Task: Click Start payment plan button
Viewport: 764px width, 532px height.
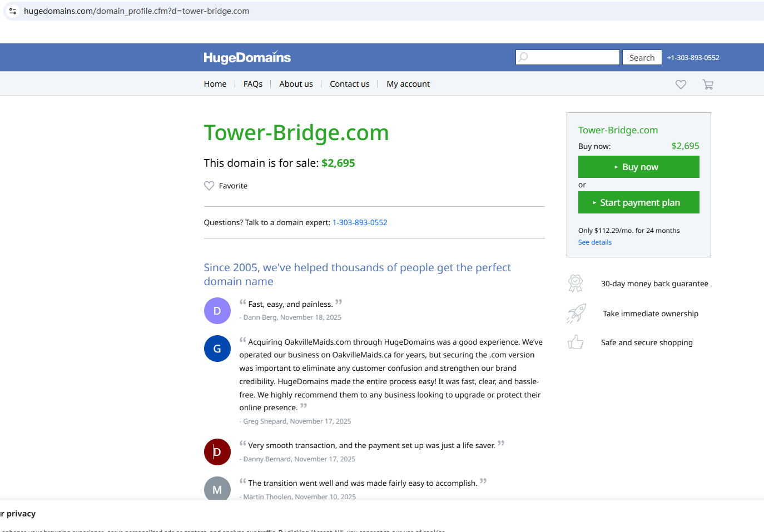Action: 638,203
